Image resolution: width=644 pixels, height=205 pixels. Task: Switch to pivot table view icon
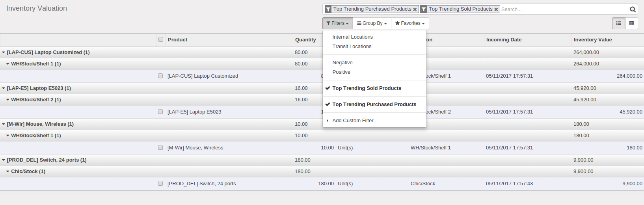click(631, 23)
